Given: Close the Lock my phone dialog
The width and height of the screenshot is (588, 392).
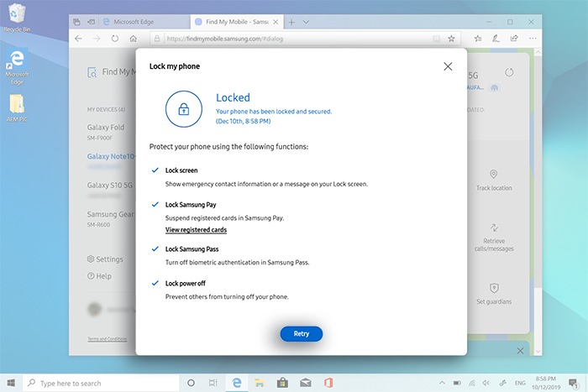Looking at the screenshot, I should tap(448, 66).
